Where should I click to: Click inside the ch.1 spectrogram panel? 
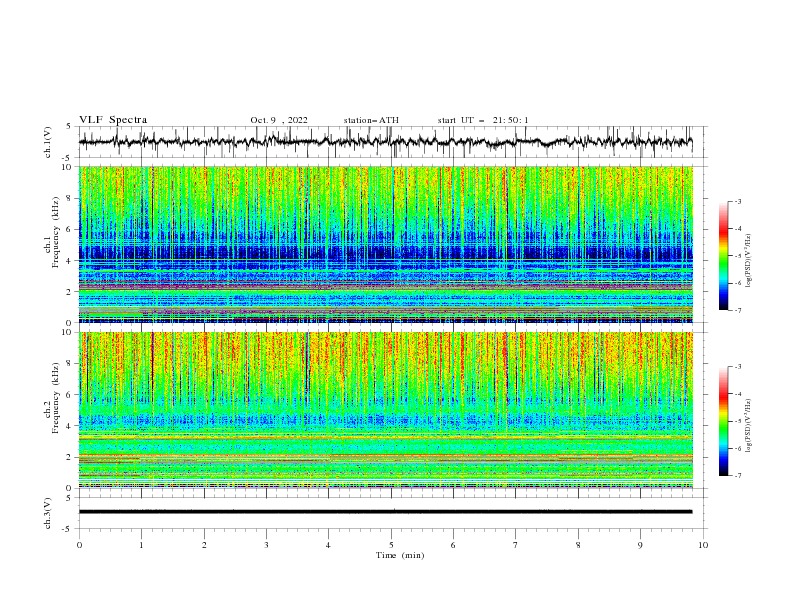pos(385,244)
